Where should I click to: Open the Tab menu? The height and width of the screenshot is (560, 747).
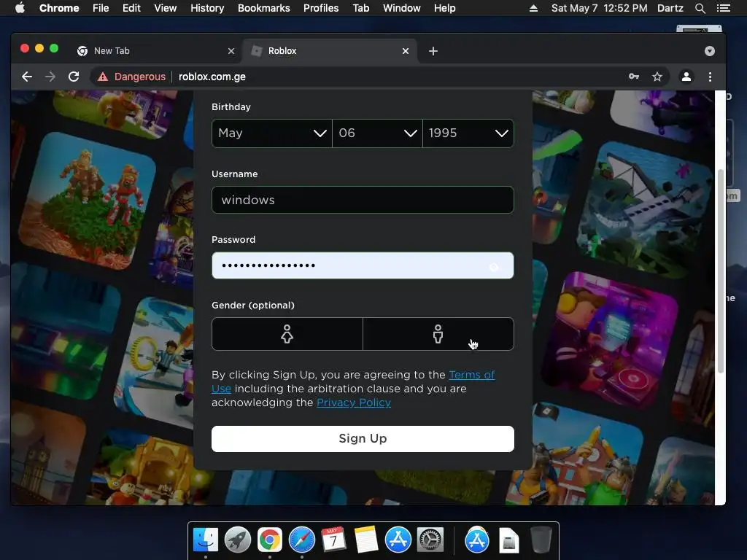point(361,8)
